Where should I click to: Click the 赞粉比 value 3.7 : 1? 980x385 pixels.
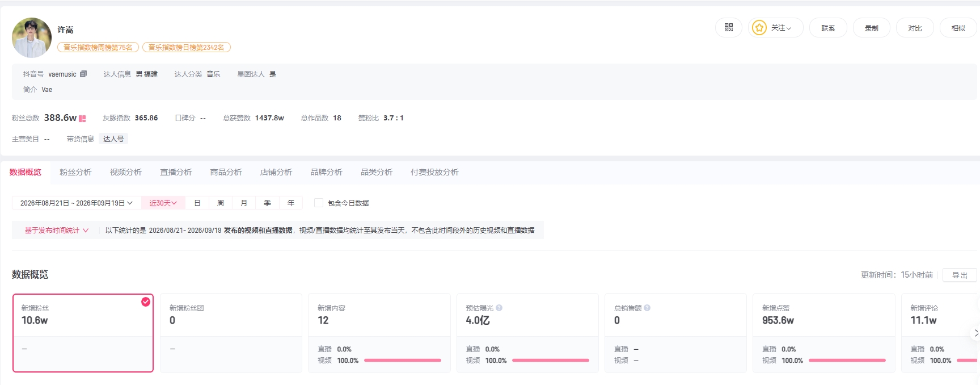(394, 118)
